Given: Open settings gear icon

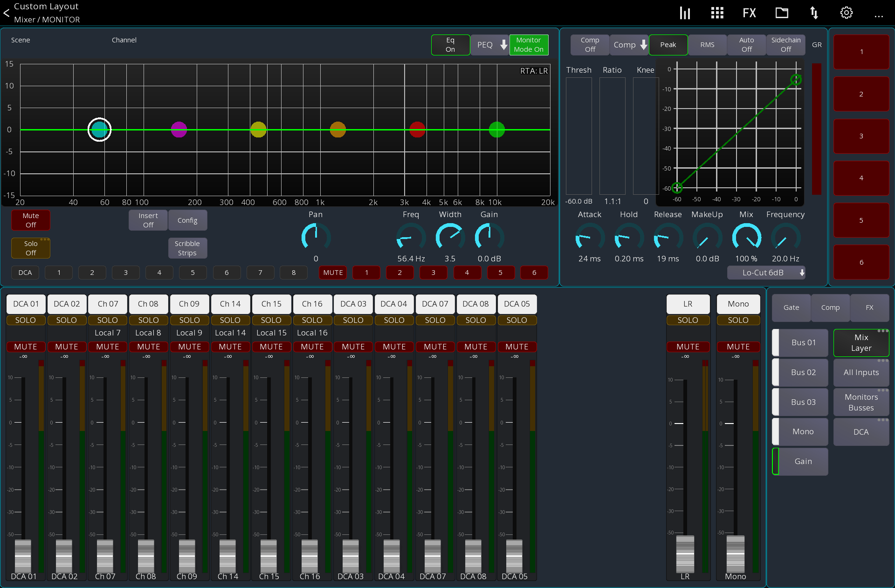Looking at the screenshot, I should pyautogui.click(x=847, y=13).
